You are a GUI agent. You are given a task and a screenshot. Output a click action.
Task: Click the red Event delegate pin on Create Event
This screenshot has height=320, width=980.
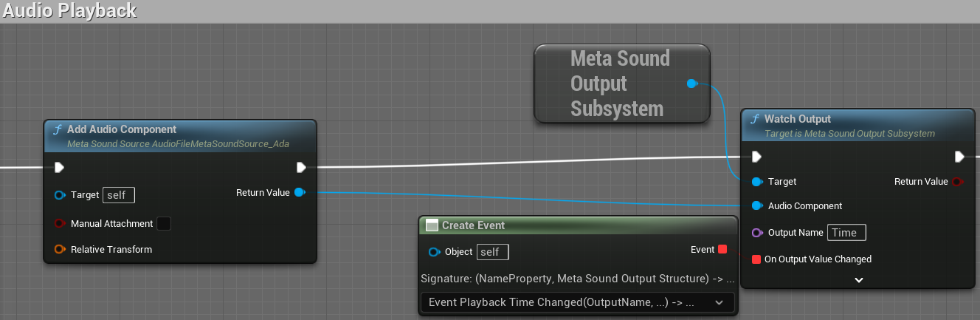click(722, 250)
